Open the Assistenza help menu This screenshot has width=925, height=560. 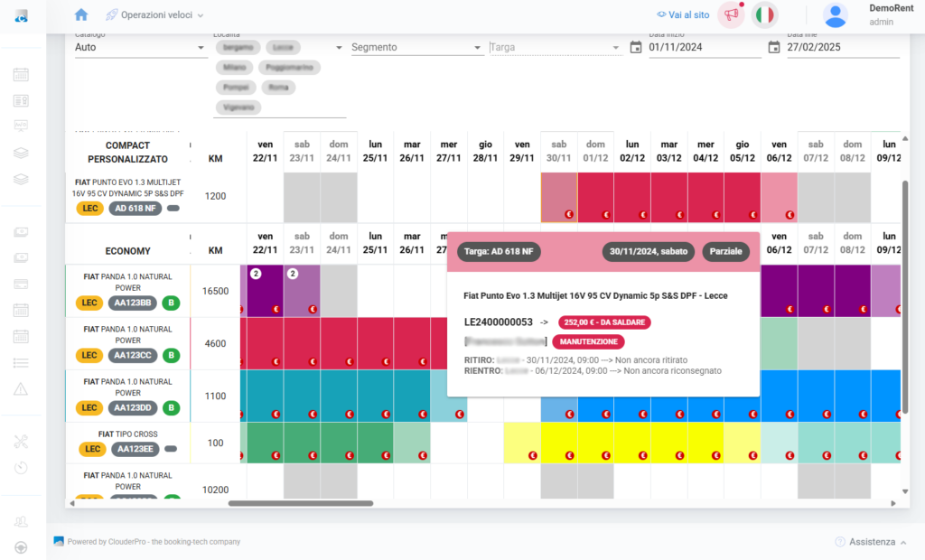tap(871, 542)
